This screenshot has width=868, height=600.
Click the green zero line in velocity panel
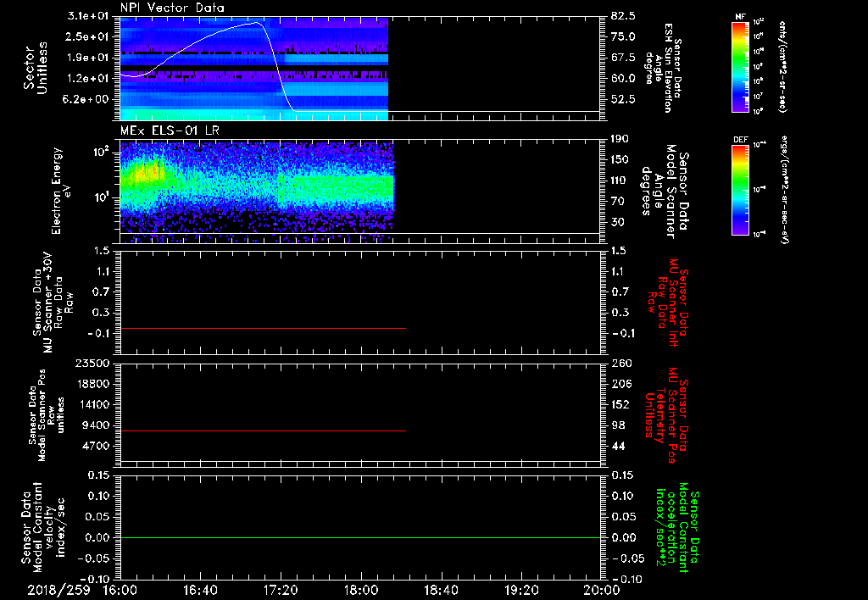coord(359,537)
